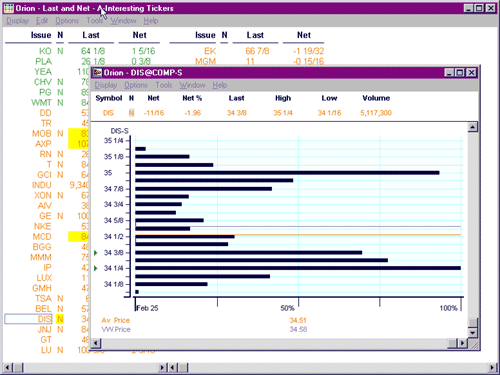Select NKE ticker row

click(x=42, y=227)
